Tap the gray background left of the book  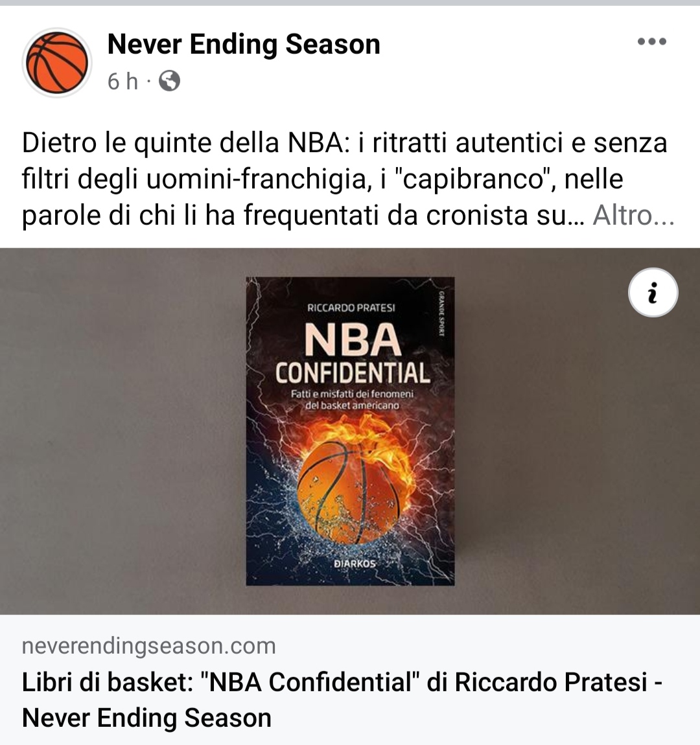[x=122, y=431]
